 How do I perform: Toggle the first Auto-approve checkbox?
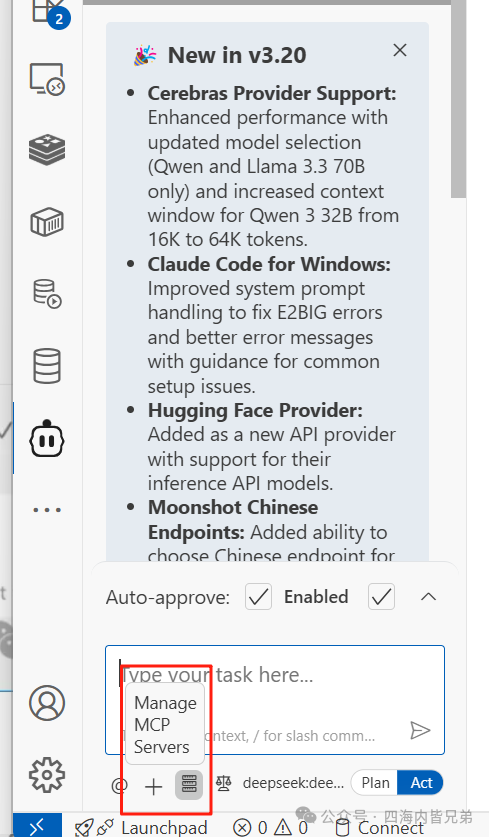click(x=258, y=597)
